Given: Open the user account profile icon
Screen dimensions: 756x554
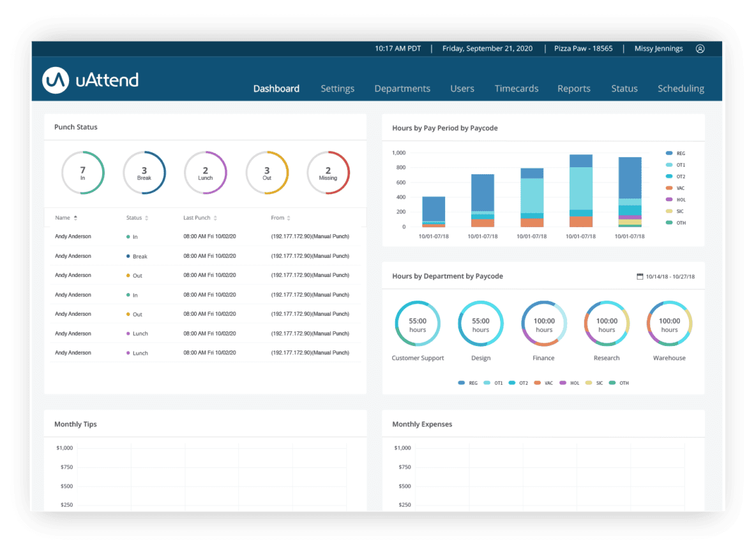Looking at the screenshot, I should pyautogui.click(x=700, y=49).
